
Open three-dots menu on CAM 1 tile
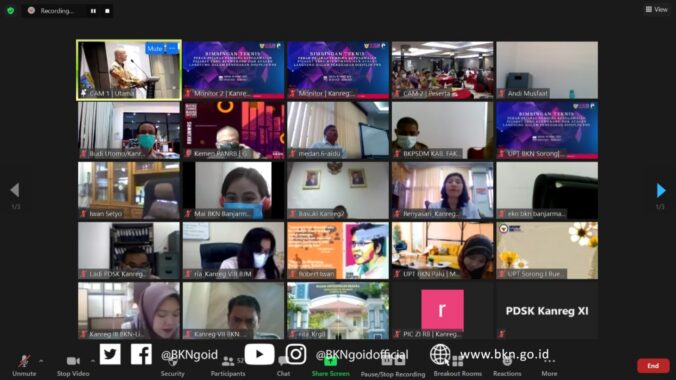172,48
